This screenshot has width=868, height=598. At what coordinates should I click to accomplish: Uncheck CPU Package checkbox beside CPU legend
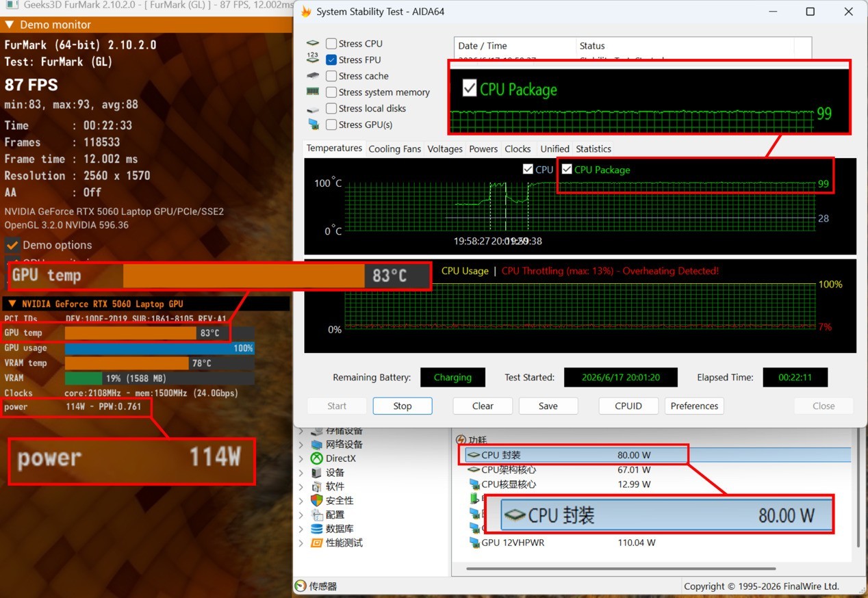[x=567, y=169]
